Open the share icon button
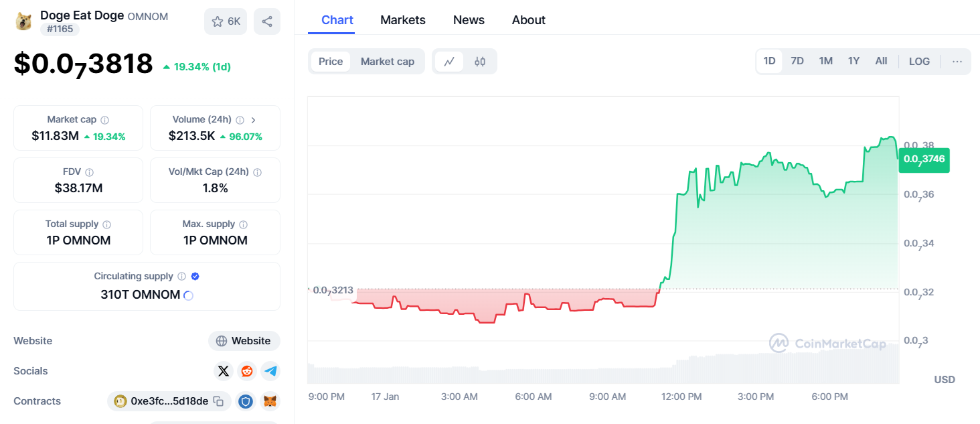Viewport: 980px width, 424px height. click(x=267, y=21)
